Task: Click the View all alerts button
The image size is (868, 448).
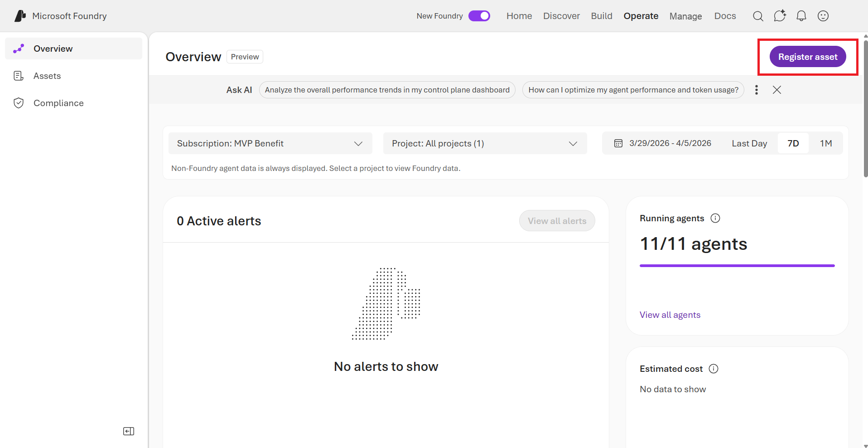Action: click(557, 221)
